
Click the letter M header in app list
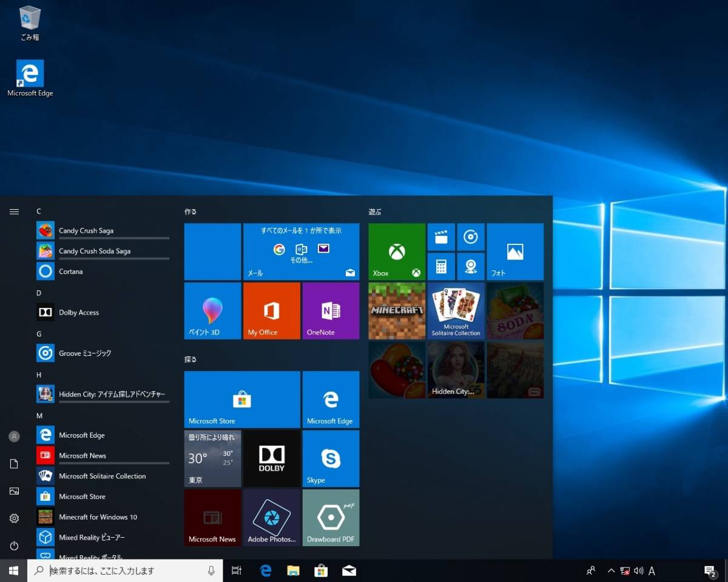pyautogui.click(x=39, y=416)
